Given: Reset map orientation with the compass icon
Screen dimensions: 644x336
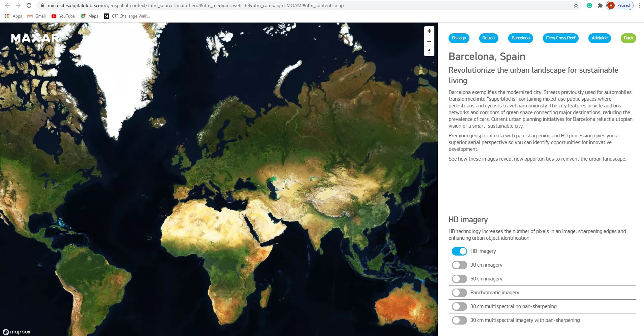Looking at the screenshot, I should click(x=429, y=51).
